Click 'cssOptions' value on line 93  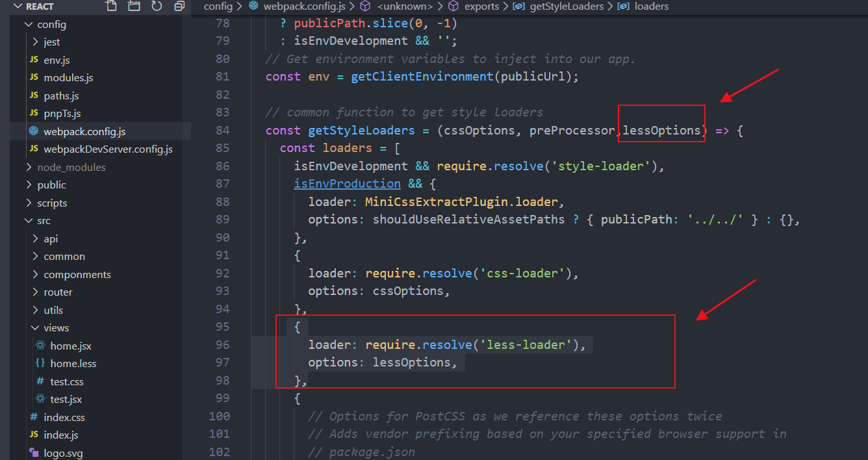[408, 291]
